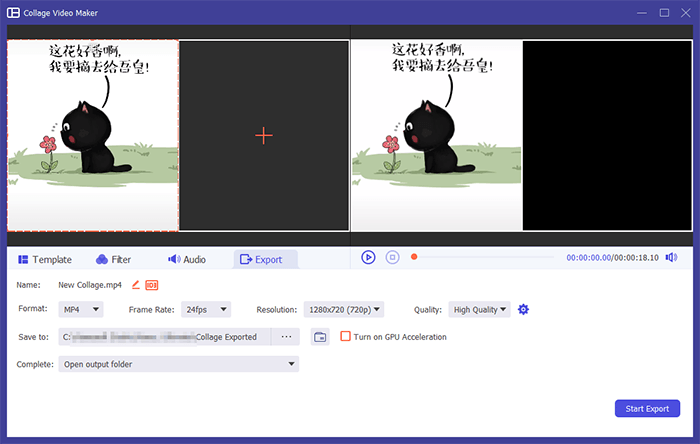
Task: Click the red plus to add video
Action: (x=264, y=136)
